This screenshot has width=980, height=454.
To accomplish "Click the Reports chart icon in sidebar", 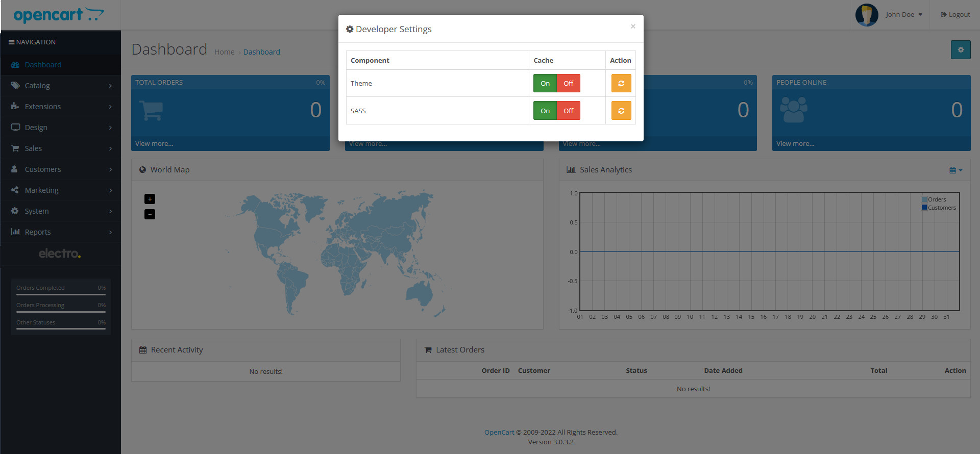I will coord(15,232).
